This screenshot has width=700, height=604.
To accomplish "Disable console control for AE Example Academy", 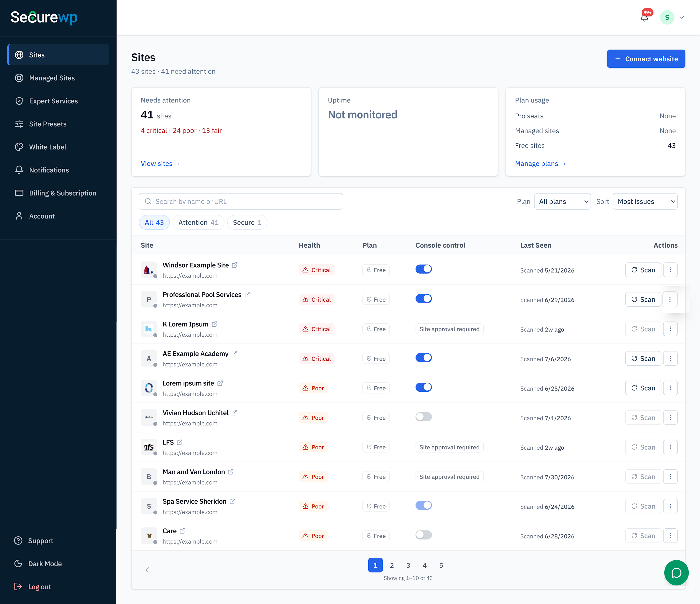I will [424, 358].
